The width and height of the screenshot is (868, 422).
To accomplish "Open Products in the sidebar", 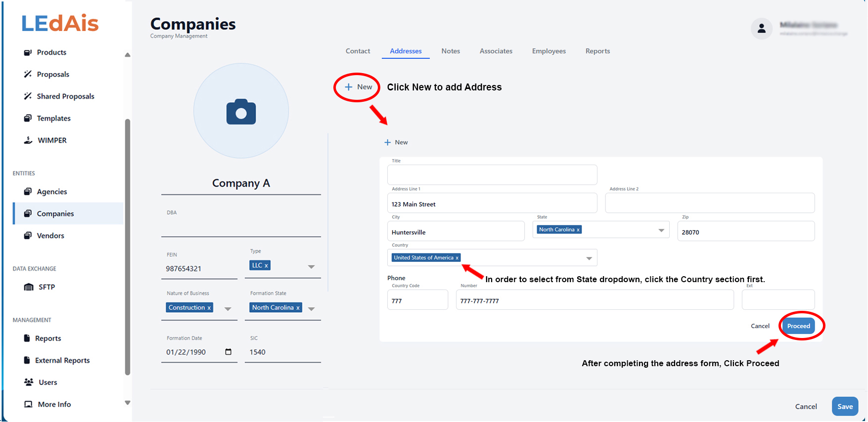I will pos(51,52).
